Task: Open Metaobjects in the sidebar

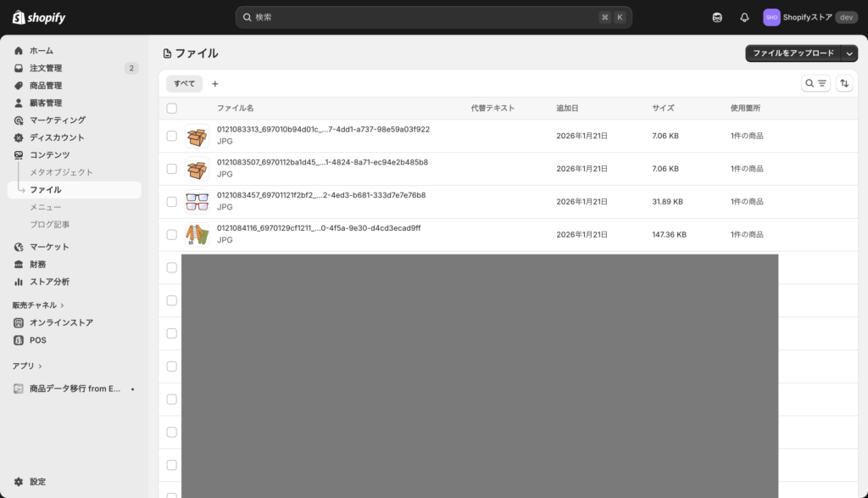Action: [61, 172]
